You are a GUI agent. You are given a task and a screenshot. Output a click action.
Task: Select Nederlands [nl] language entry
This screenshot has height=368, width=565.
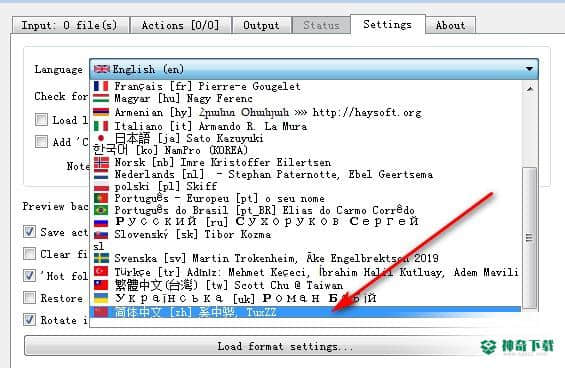(306, 174)
